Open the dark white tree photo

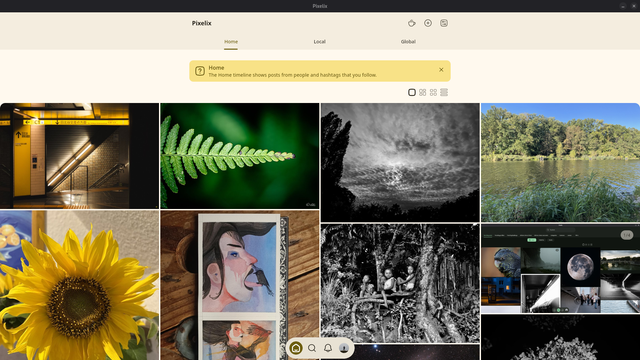560,338
